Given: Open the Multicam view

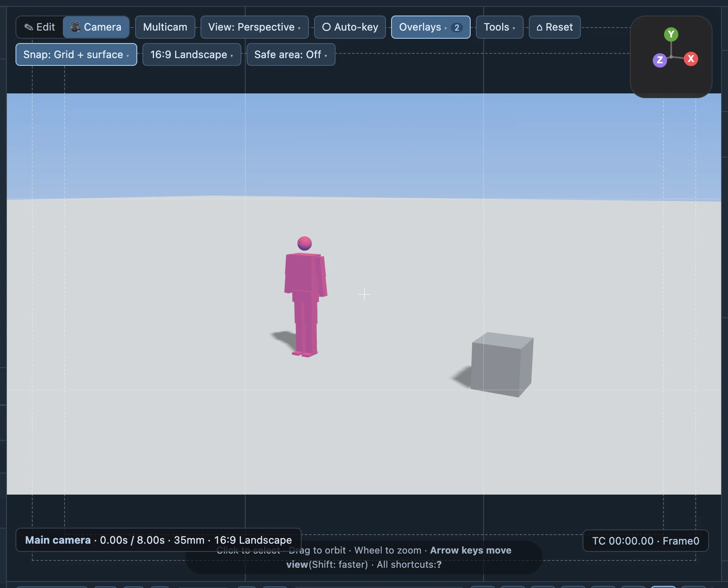Looking at the screenshot, I should tap(165, 27).
